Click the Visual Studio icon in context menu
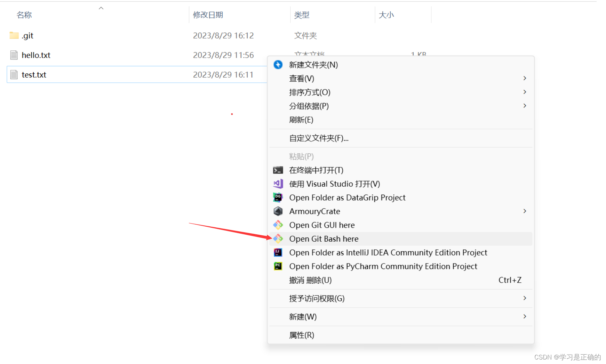Image resolution: width=606 pixels, height=364 pixels. 278,184
